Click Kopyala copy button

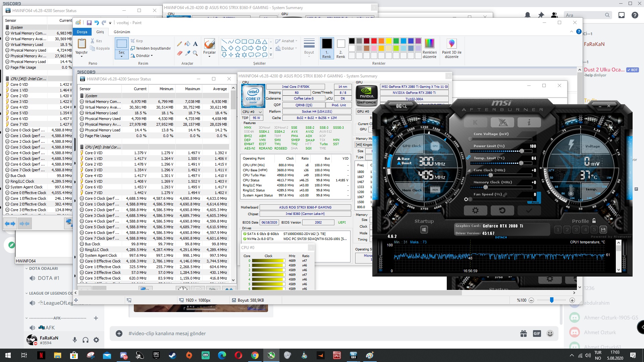pyautogui.click(x=100, y=48)
